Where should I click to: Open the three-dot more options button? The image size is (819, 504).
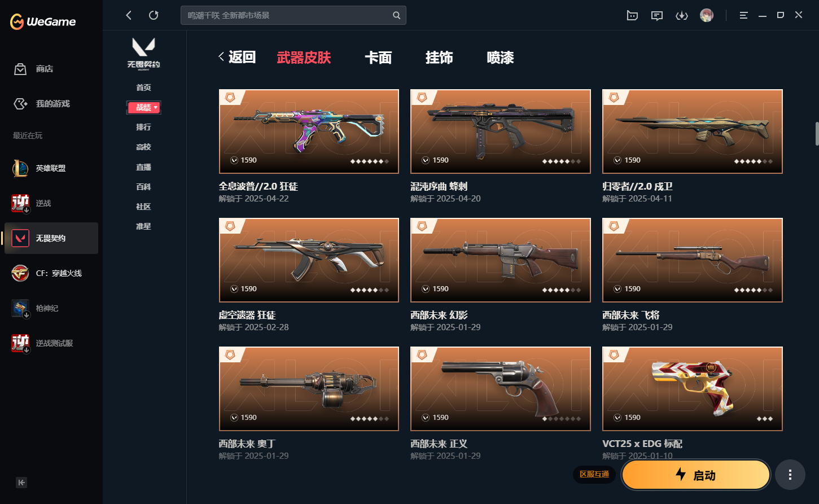pos(790,475)
